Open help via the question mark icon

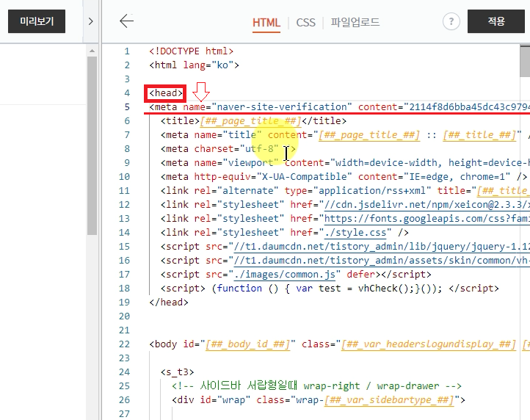click(x=451, y=21)
